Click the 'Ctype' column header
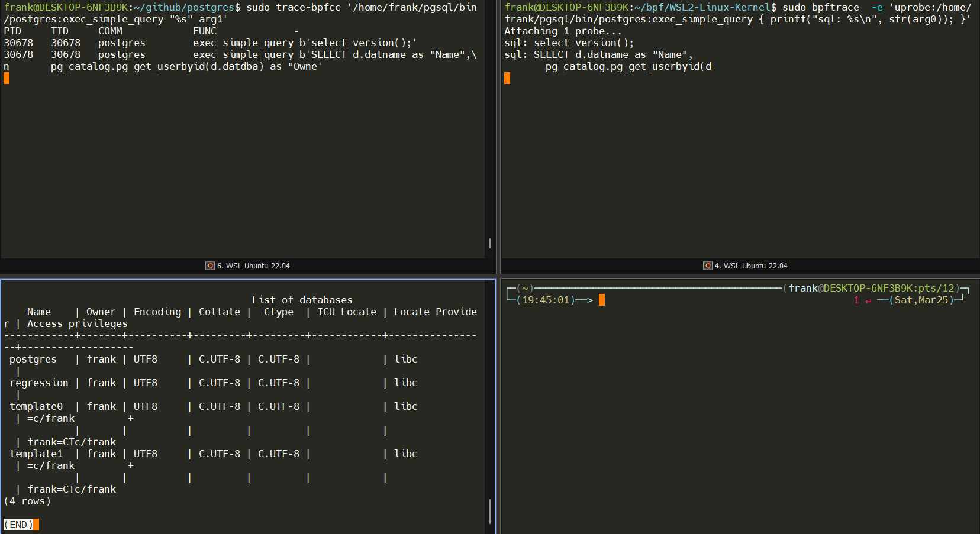 279,312
